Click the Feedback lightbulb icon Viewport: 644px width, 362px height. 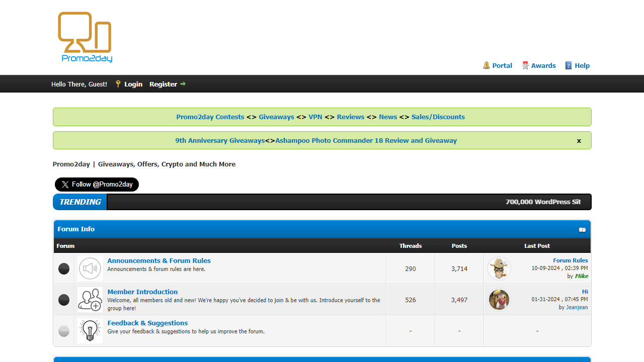[x=90, y=331]
